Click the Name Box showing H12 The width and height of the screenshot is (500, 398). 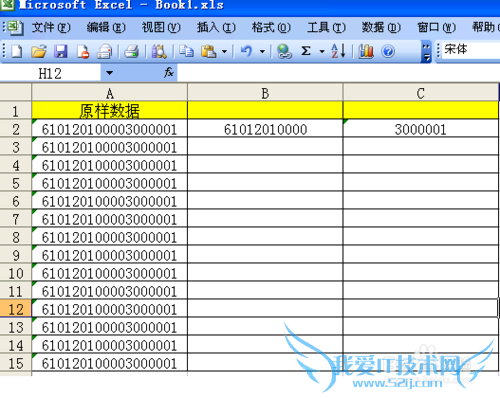(x=50, y=73)
